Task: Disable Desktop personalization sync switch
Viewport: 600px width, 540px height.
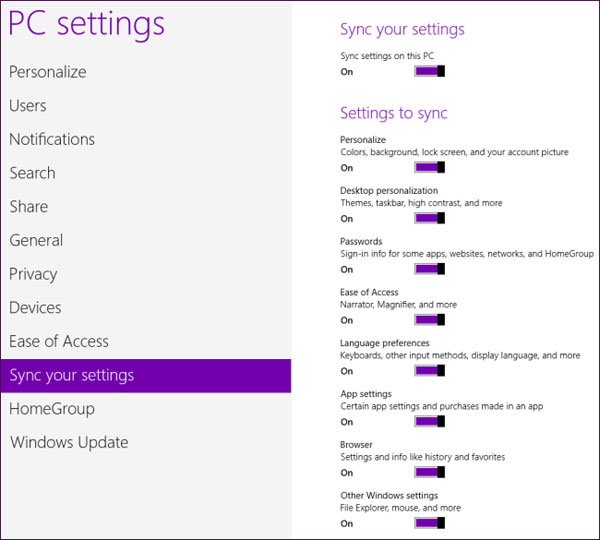Action: [429, 218]
